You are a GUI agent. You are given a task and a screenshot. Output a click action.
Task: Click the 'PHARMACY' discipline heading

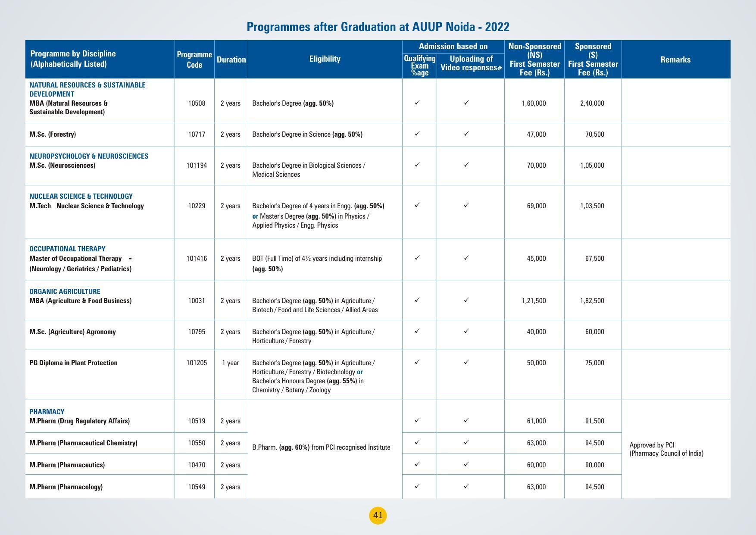pyautogui.click(x=47, y=412)
